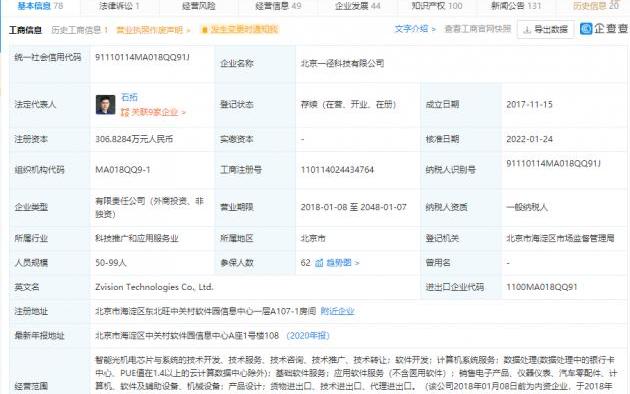This screenshot has height=394, width=630.
Task: Switch to the 经营信息 tab
Action: (x=278, y=6)
